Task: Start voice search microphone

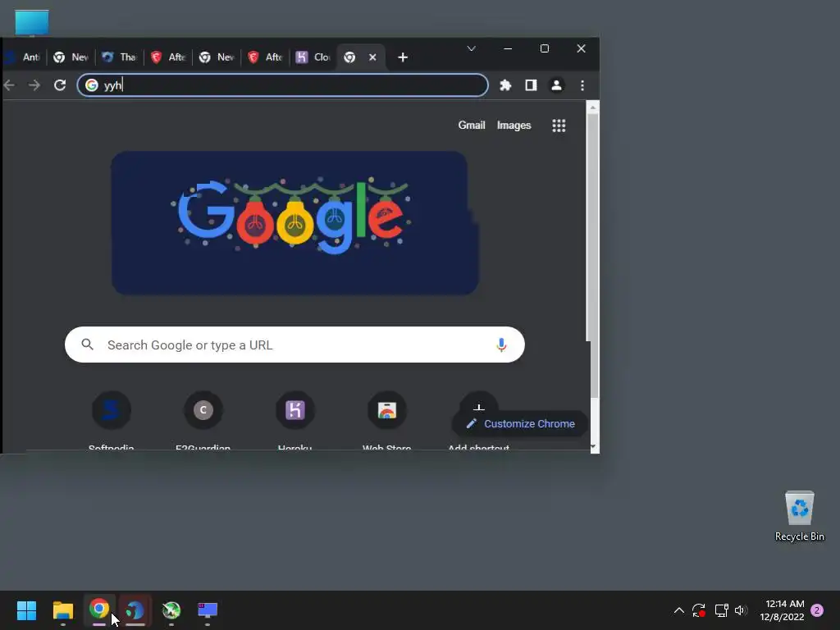Action: point(501,345)
